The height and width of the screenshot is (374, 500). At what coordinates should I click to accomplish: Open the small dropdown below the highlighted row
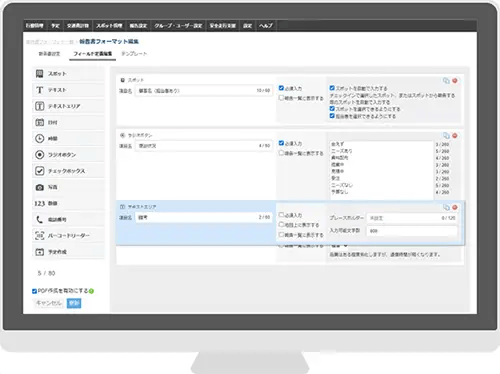pyautogui.click(x=339, y=246)
